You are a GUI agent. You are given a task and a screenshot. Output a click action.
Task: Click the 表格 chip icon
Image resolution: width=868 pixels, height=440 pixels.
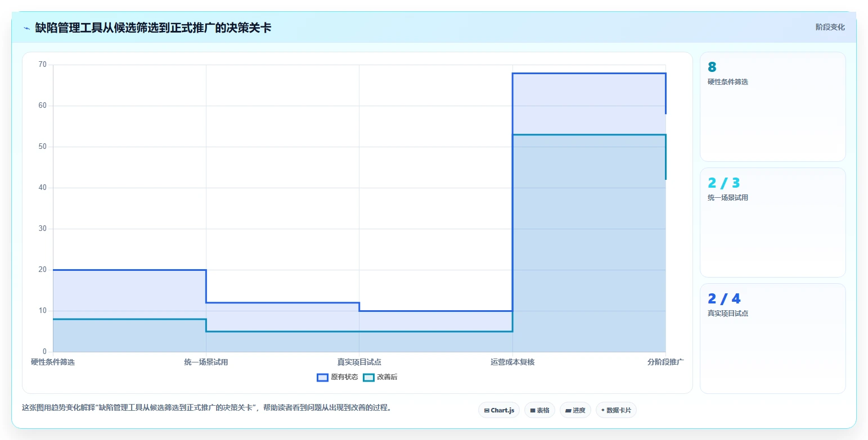533,411
